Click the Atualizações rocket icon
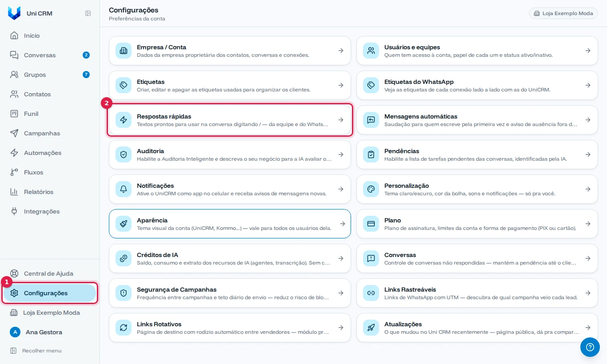Screen dimensions: 607x364 coord(371,328)
